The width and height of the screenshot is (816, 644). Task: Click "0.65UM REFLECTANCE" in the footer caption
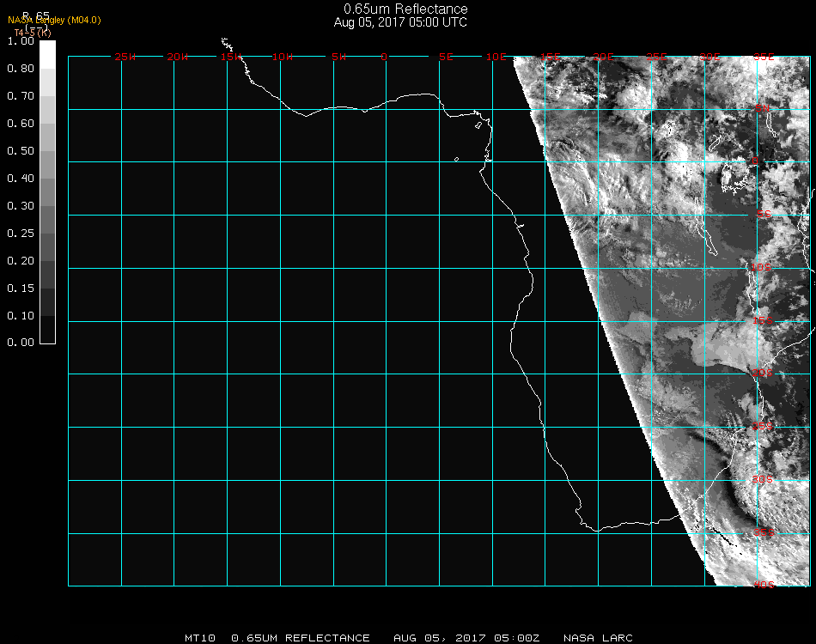click(301, 638)
